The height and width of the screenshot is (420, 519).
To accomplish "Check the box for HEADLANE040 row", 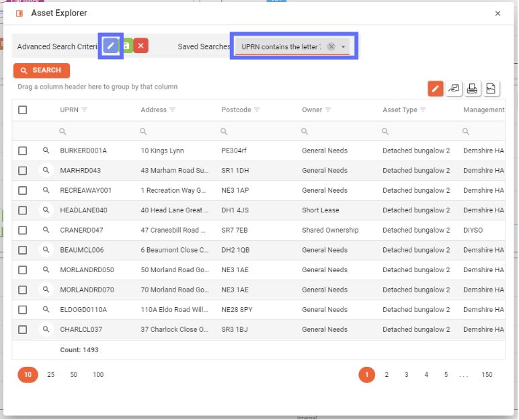I will [x=23, y=210].
